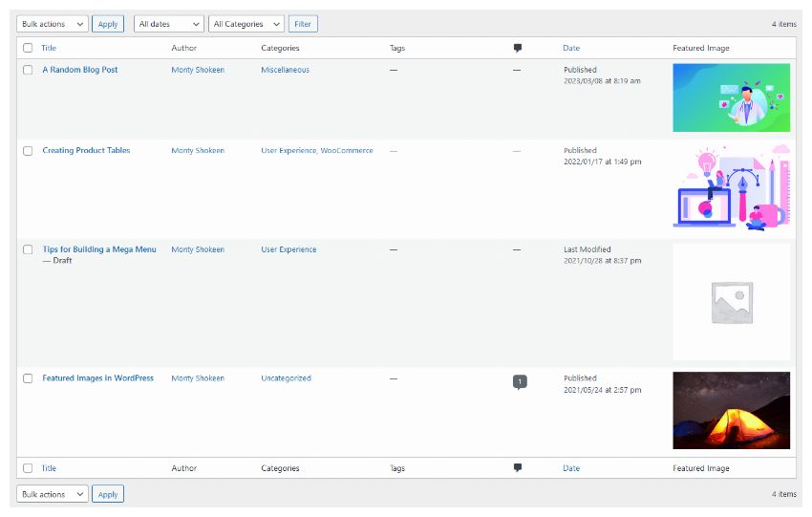Select the checkbox for A Random Blog Post

[28, 70]
